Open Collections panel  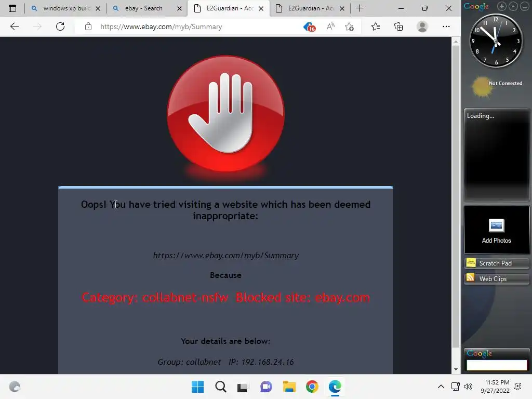398,26
